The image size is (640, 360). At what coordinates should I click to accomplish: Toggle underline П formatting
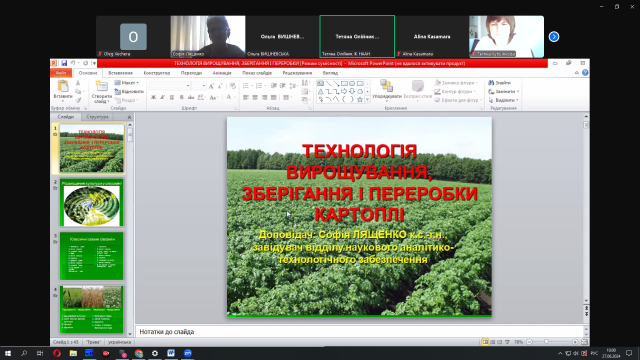pyautogui.click(x=172, y=98)
